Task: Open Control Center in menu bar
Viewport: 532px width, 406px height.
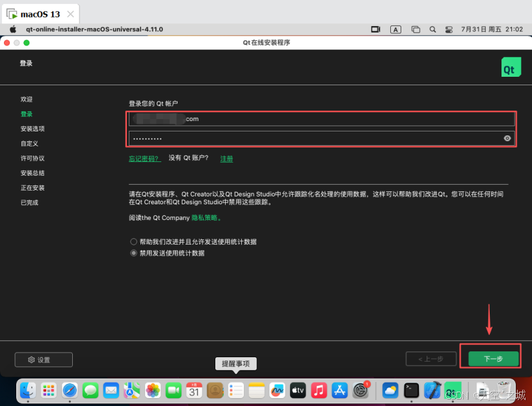Action: click(449, 29)
